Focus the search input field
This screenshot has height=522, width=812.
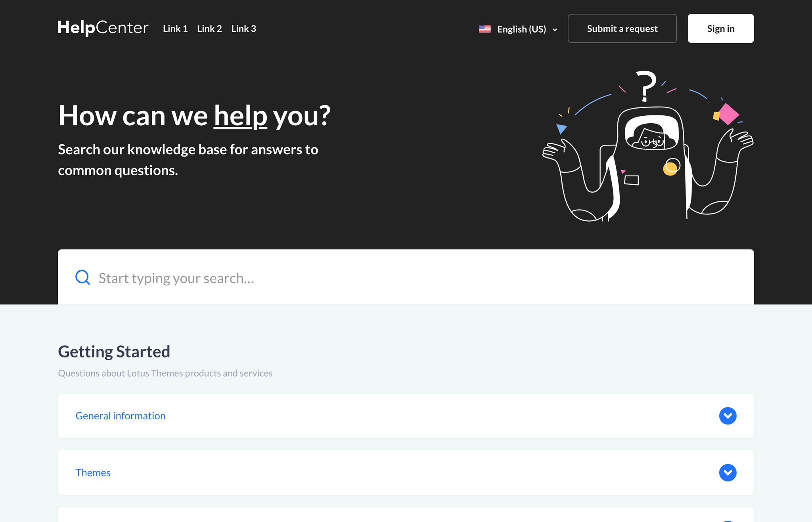click(406, 277)
